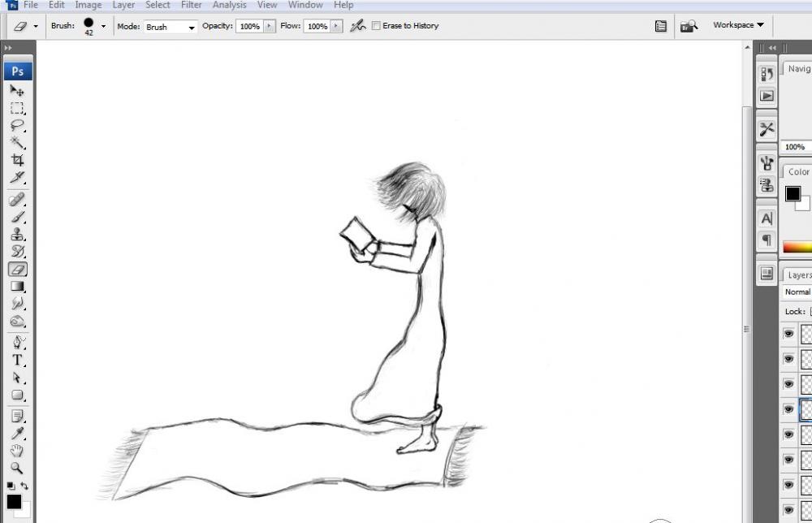Select the Dodge tool
812x523 pixels.
[x=17, y=321]
